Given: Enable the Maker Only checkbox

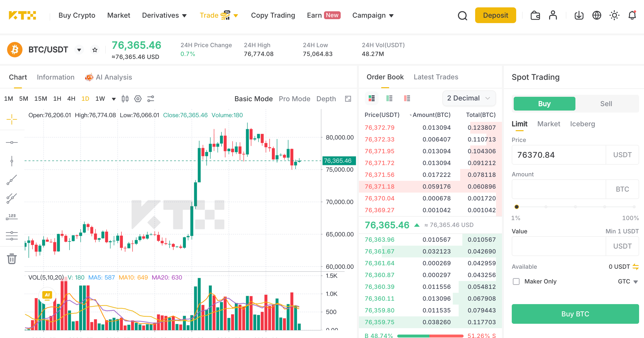Looking at the screenshot, I should pos(516,282).
